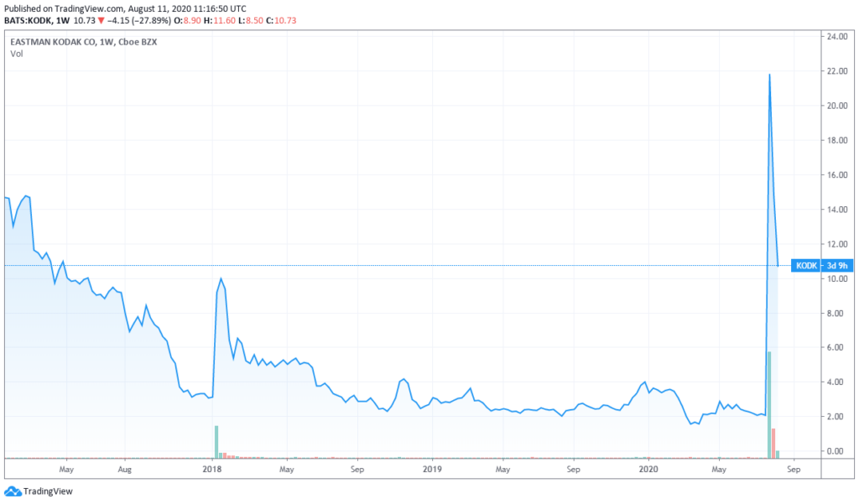Click the 24.00 price axis label

click(x=837, y=37)
